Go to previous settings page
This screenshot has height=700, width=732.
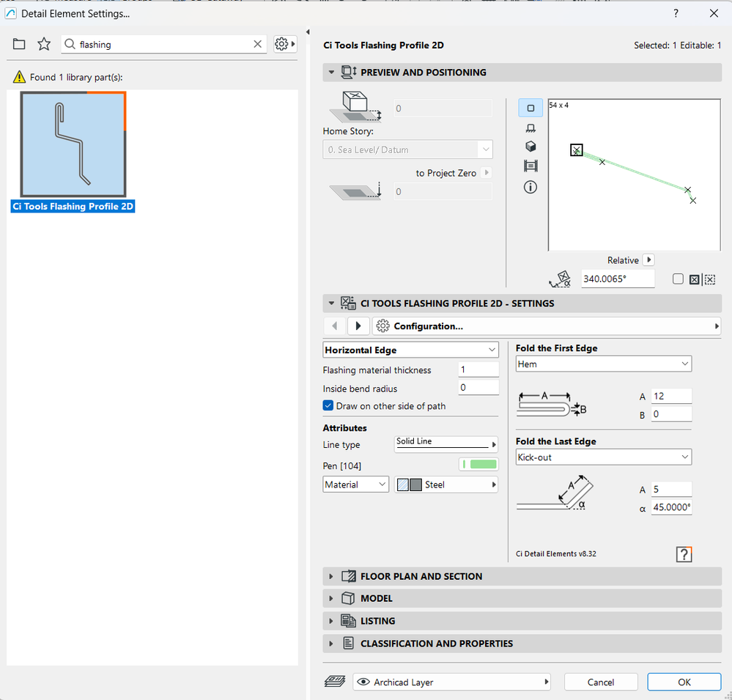pos(334,326)
